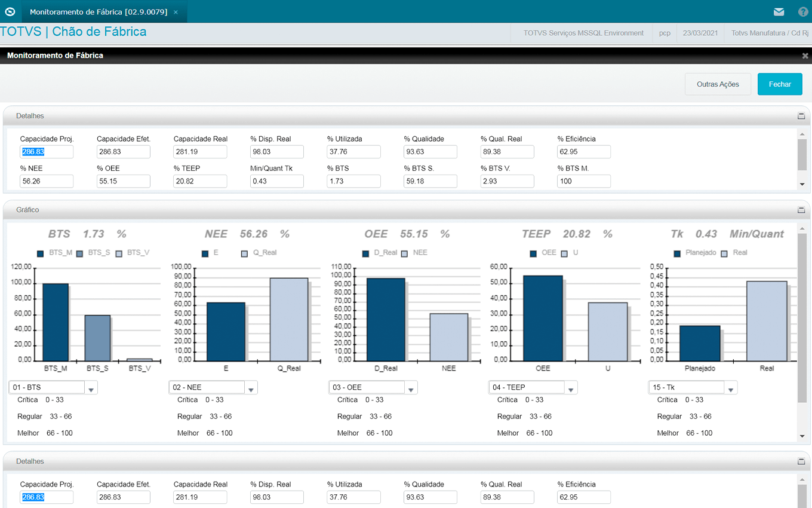Click the TOTVS logo icon
812x508 pixels.
(x=10, y=11)
